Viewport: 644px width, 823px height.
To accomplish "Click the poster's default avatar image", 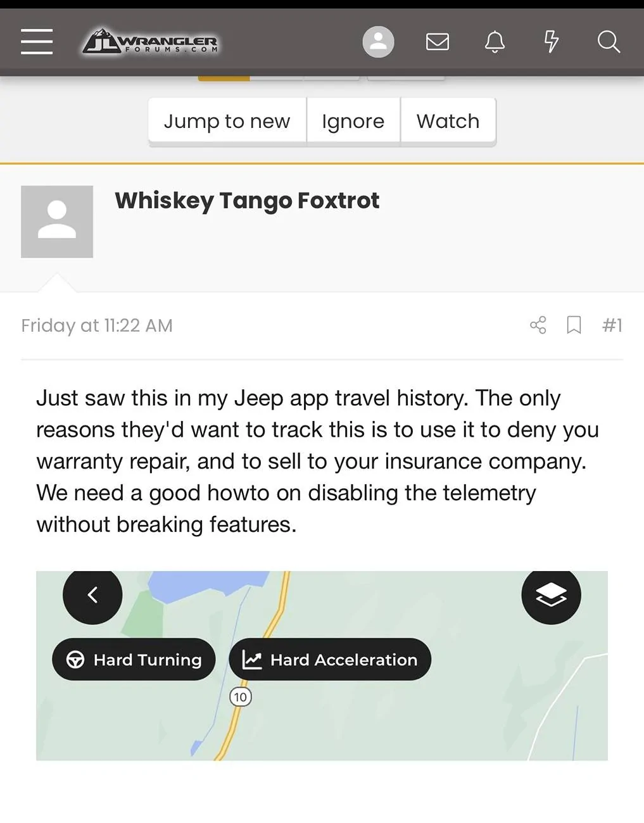I will (x=57, y=222).
